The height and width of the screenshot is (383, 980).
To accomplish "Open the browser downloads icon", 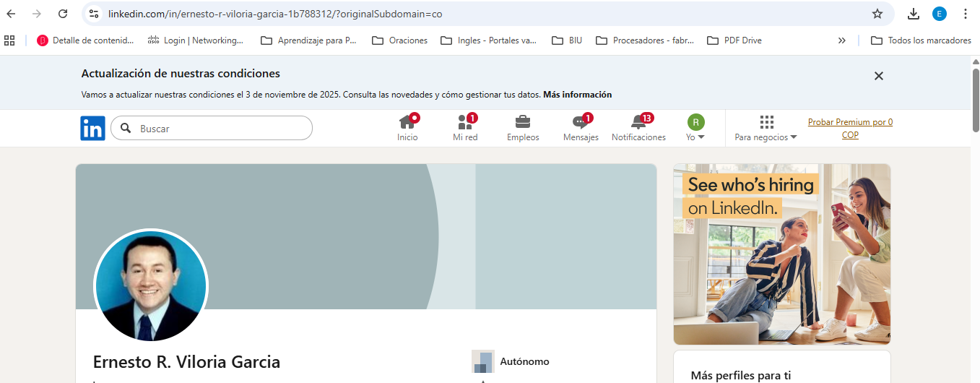I will point(914,14).
